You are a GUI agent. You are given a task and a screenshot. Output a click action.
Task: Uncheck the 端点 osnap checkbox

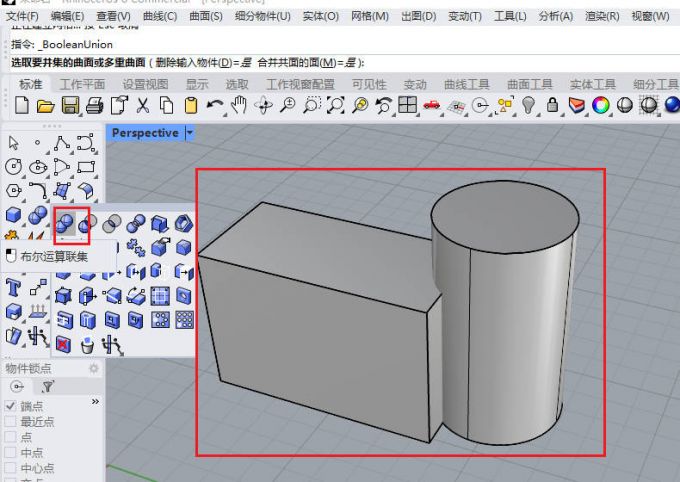pyautogui.click(x=10, y=406)
